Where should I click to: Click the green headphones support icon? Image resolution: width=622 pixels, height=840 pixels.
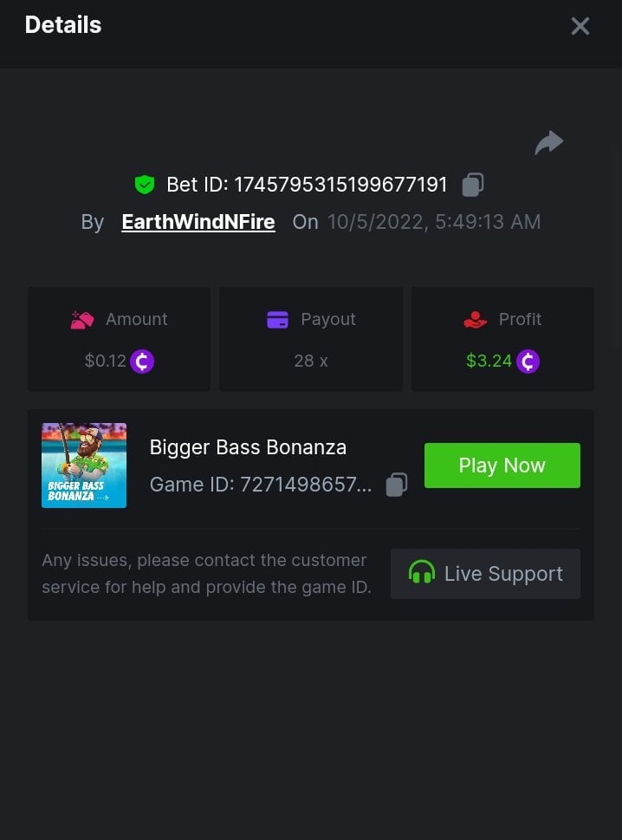[x=422, y=573]
